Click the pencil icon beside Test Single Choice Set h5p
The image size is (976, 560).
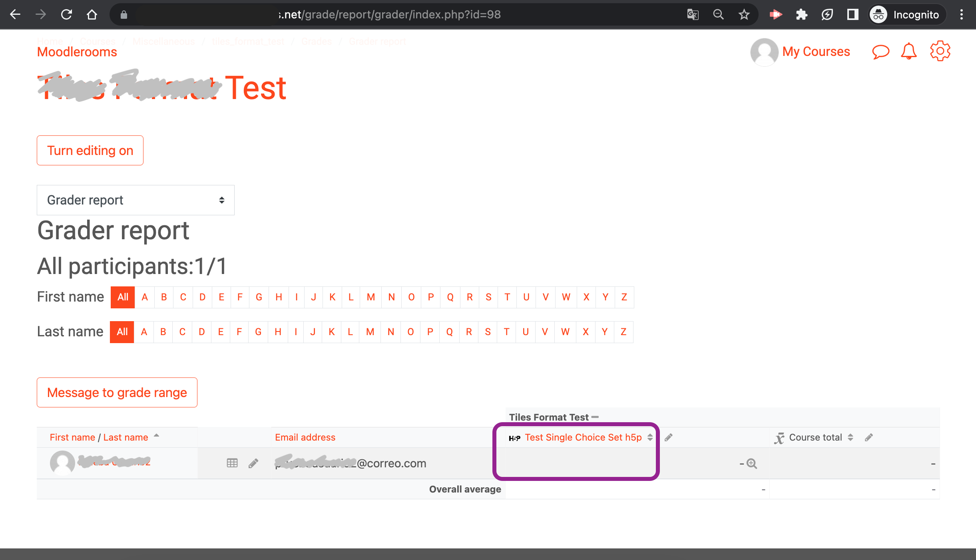(x=668, y=437)
